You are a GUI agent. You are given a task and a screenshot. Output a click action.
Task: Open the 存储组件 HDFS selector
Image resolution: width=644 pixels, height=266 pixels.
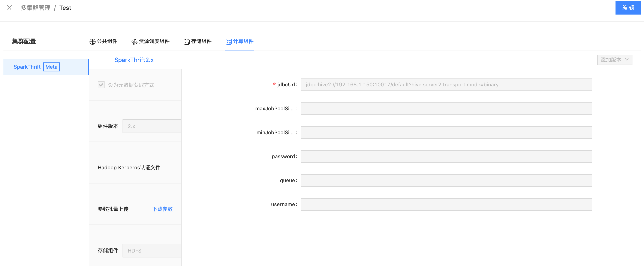click(152, 251)
